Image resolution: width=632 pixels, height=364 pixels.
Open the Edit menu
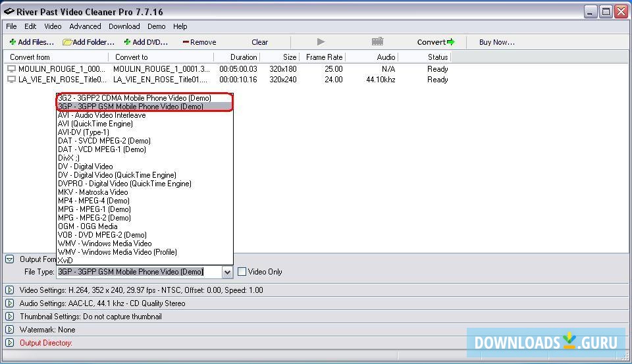30,26
